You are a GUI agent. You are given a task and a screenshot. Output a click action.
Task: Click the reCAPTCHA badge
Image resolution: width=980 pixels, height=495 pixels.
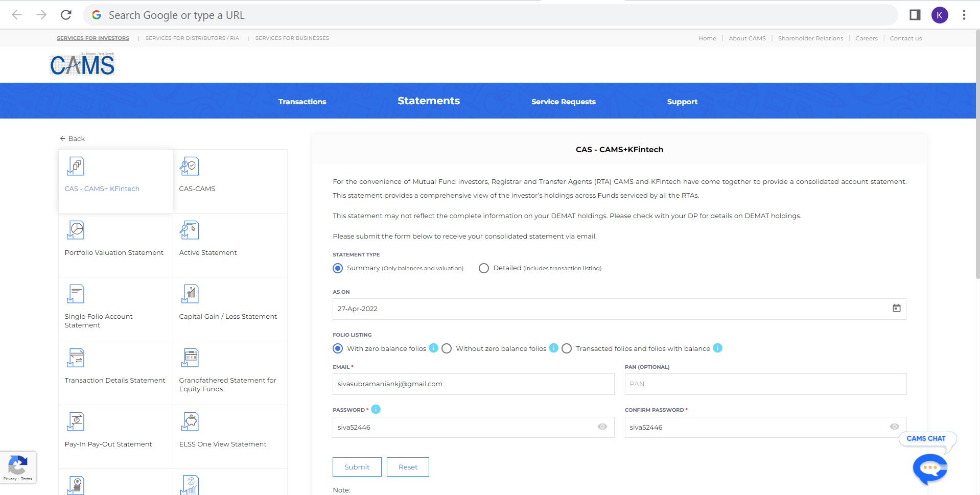[18, 467]
